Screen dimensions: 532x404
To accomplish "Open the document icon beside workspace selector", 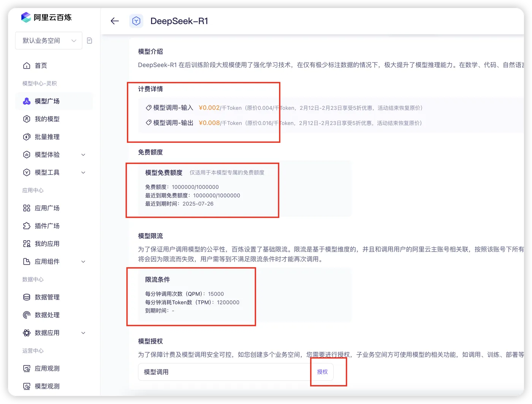I will tap(90, 41).
